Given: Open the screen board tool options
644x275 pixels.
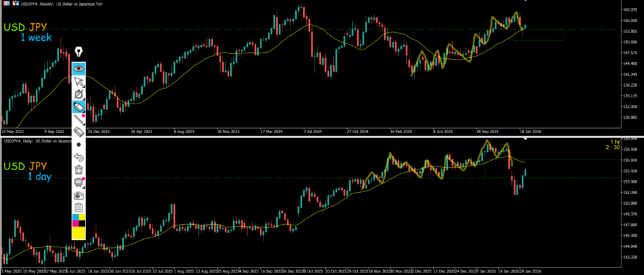Looking at the screenshot, I should [79, 182].
